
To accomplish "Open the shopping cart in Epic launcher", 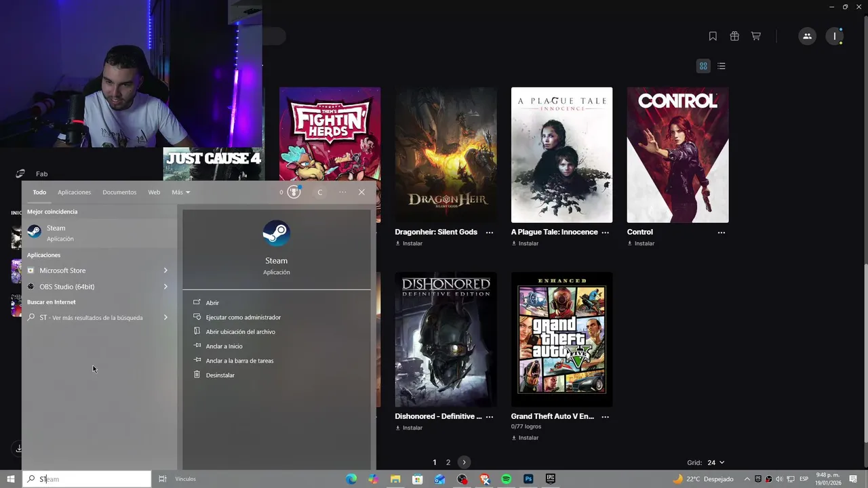I will (x=755, y=37).
